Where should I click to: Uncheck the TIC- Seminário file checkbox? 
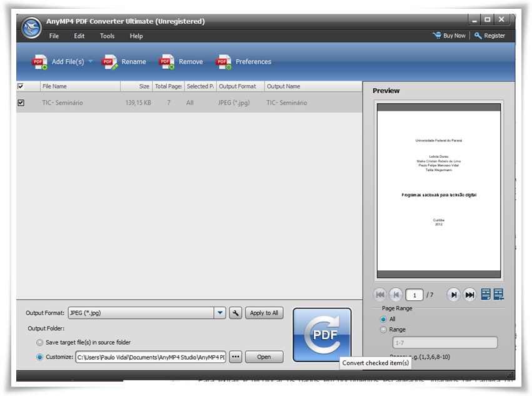coord(21,103)
